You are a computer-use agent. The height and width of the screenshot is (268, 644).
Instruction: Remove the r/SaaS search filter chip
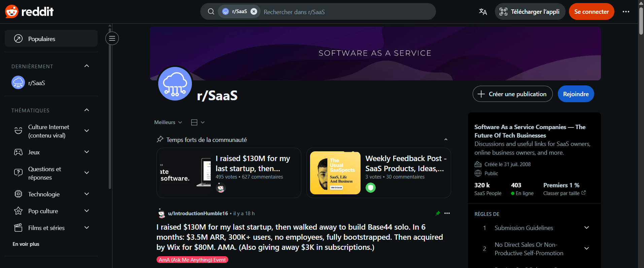click(254, 11)
